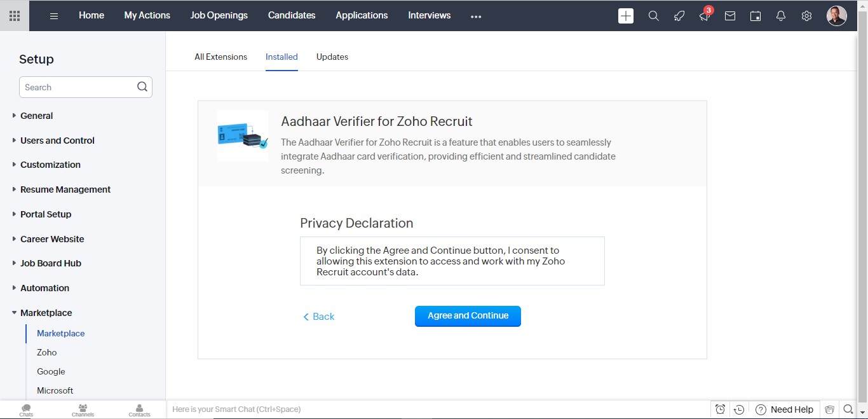Click the chat bubbles icon beside Need Help
The height and width of the screenshot is (419, 868).
(x=829, y=409)
